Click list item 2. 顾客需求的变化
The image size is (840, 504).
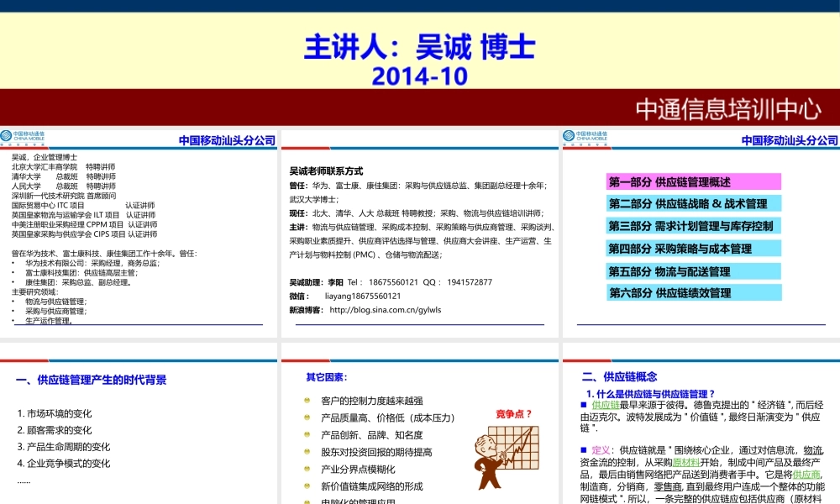(x=55, y=430)
